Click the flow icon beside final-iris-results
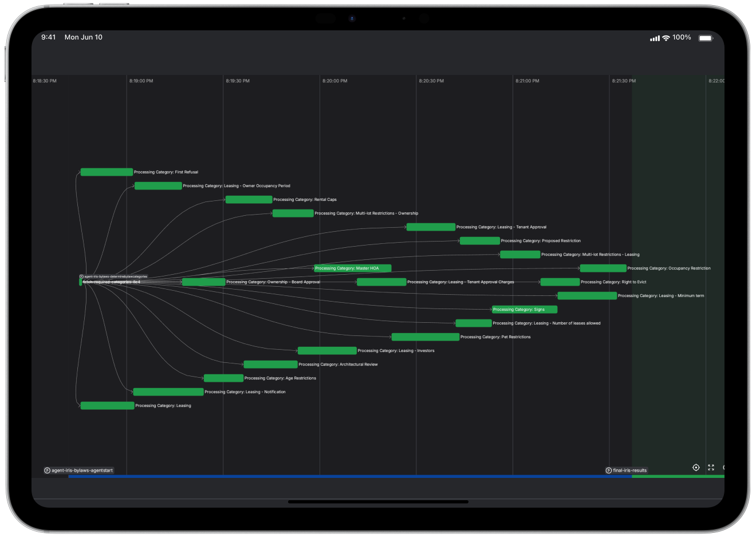756x538 pixels. [x=608, y=470]
